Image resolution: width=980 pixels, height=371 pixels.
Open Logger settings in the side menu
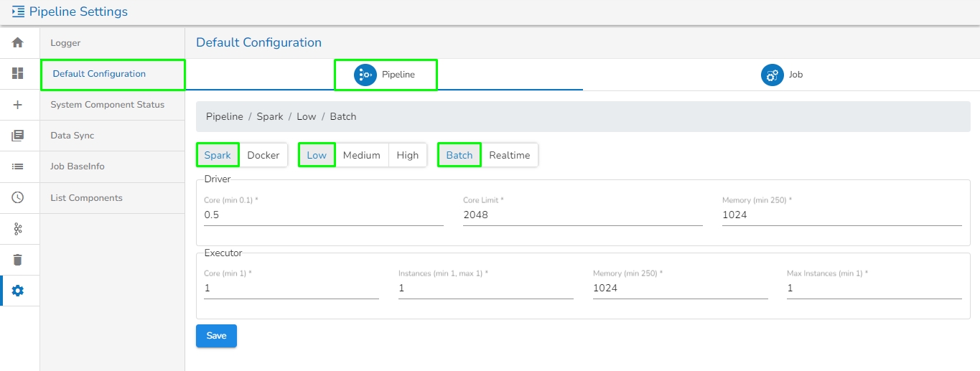65,43
